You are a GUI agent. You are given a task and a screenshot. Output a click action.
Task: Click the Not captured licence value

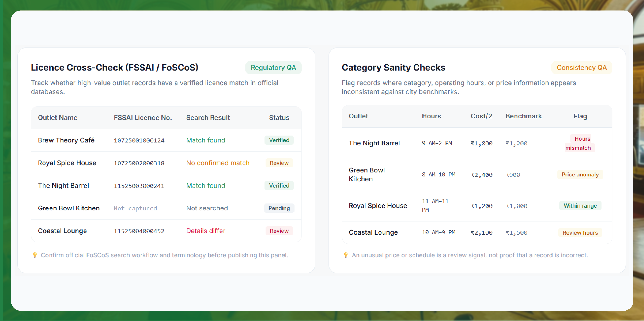pos(135,209)
